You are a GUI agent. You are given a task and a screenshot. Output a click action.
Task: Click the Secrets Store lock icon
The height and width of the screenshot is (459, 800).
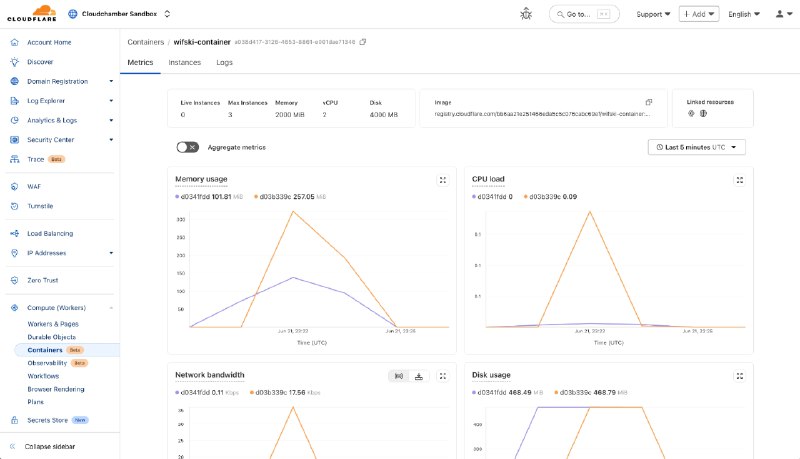coord(14,420)
